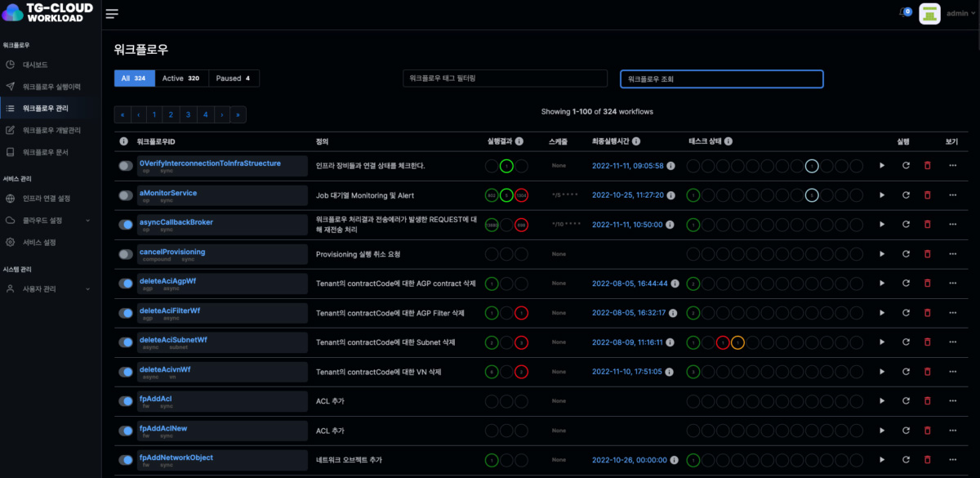The width and height of the screenshot is (980, 478).
Task: Click the hamburger menu icon in header
Action: coord(112,14)
